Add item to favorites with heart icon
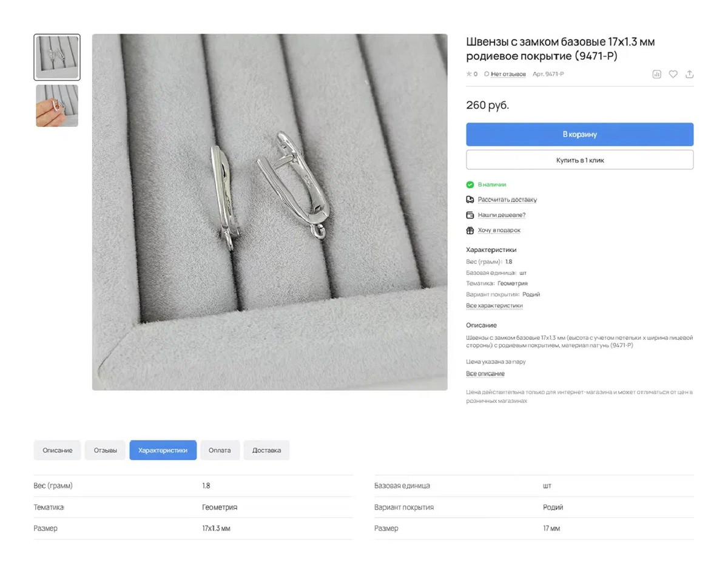The width and height of the screenshot is (728, 574). point(673,74)
